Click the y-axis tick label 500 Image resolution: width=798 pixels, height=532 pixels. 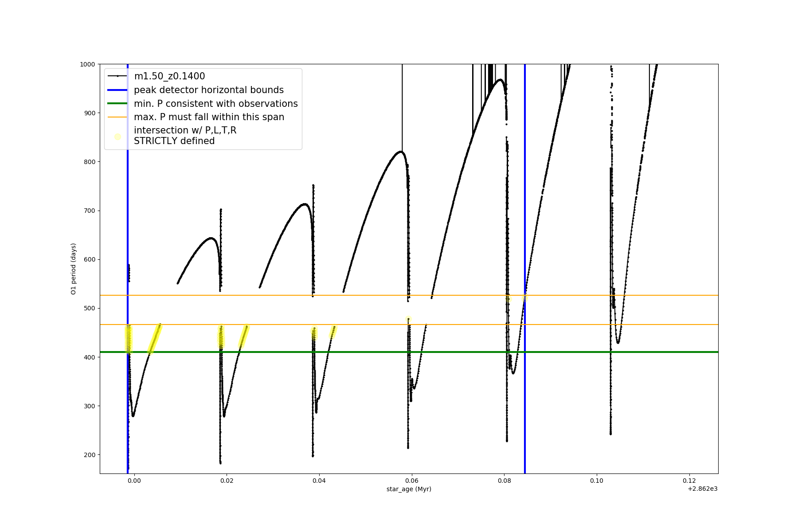89,309
